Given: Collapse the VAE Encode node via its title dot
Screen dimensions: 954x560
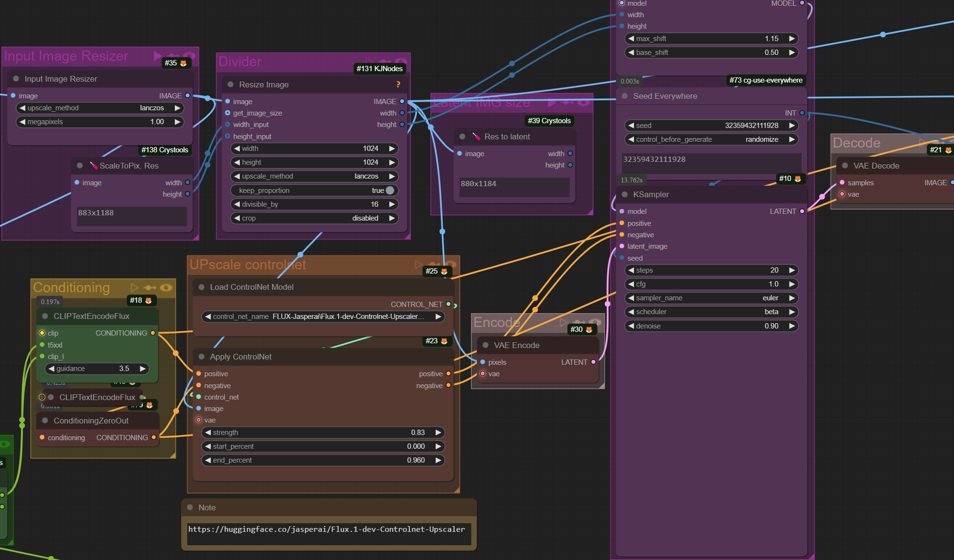Looking at the screenshot, I should (x=485, y=345).
